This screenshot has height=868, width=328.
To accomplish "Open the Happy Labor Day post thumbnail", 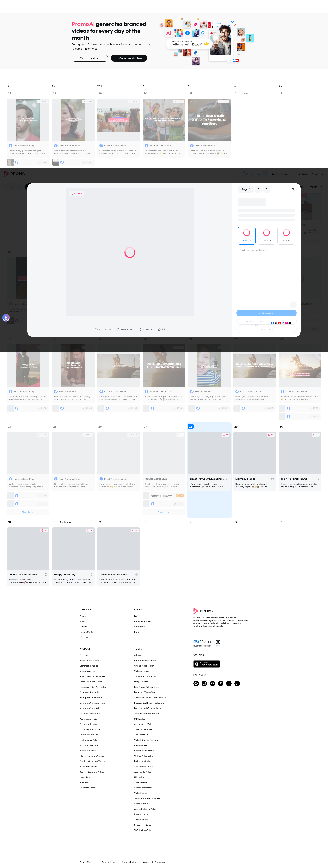I will click(x=73, y=549).
